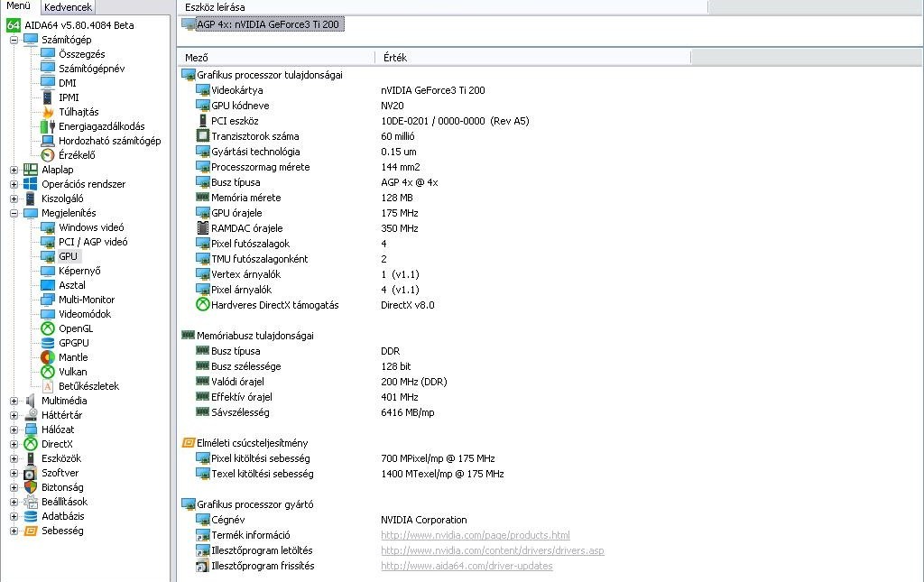The height and width of the screenshot is (582, 924).
Task: Click the Elméleti csúcsteljesítmény section icon
Action: click(x=188, y=442)
